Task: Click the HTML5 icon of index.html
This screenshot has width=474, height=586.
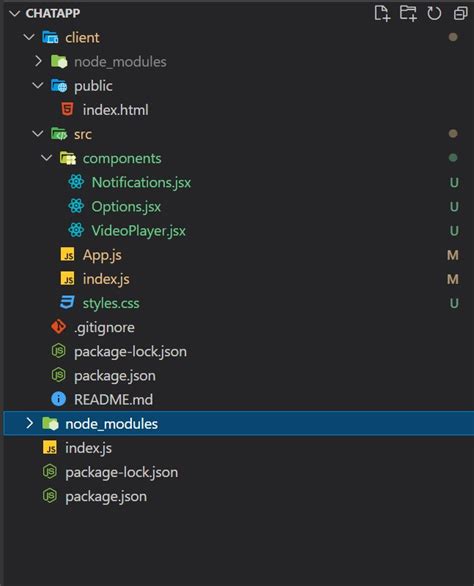Action: (67, 110)
